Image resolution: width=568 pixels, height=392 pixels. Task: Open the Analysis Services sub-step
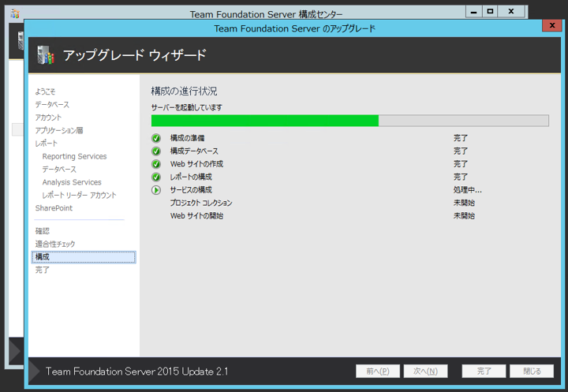click(x=72, y=182)
